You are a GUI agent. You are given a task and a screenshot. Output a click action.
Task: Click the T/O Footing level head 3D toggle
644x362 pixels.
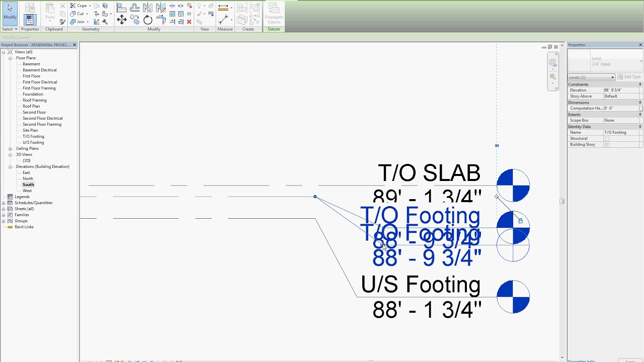pos(497,146)
